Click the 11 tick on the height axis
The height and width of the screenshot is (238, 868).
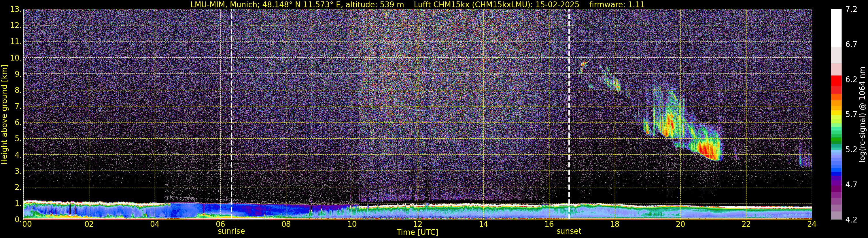[x=16, y=42]
